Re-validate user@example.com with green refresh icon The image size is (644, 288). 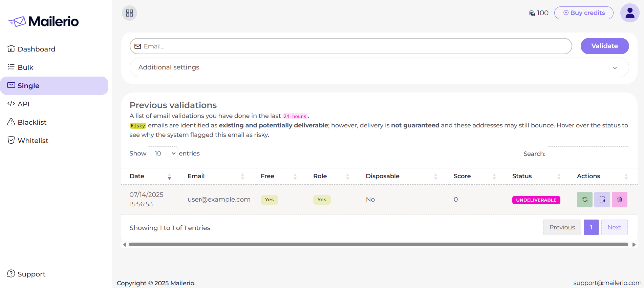pos(584,200)
